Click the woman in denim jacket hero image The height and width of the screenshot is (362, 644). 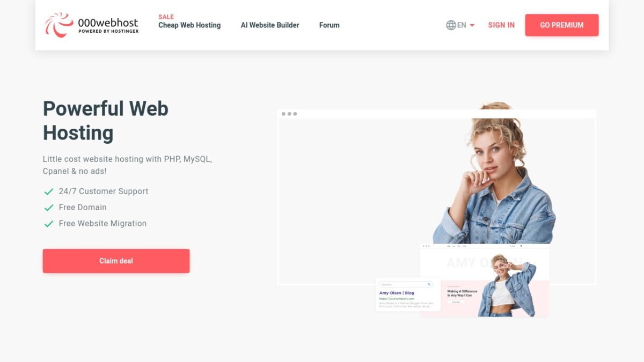click(x=494, y=173)
